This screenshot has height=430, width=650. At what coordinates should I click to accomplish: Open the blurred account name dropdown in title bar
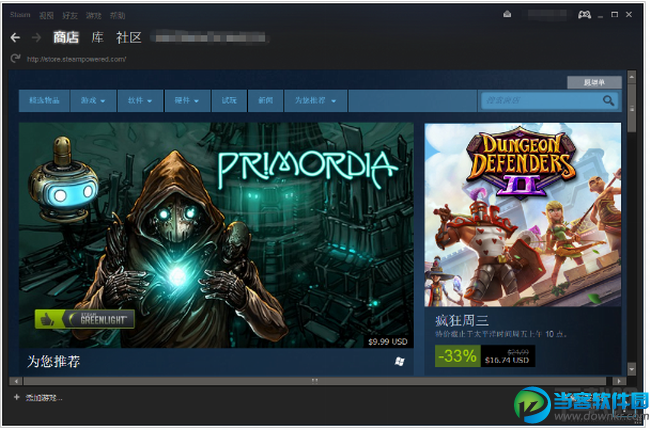click(544, 15)
